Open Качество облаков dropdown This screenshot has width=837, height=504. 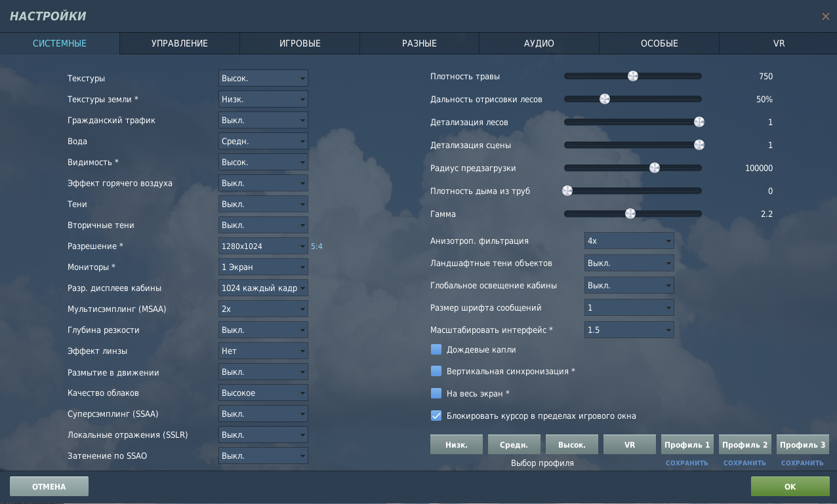point(263,393)
